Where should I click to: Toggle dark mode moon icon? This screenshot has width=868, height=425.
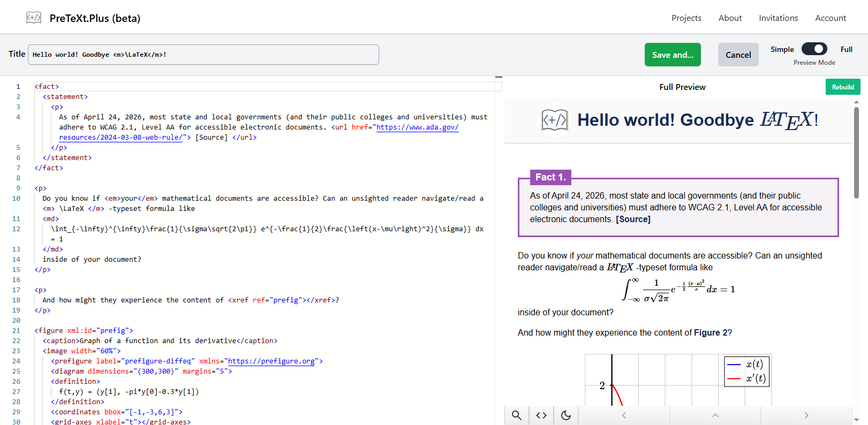coord(566,415)
